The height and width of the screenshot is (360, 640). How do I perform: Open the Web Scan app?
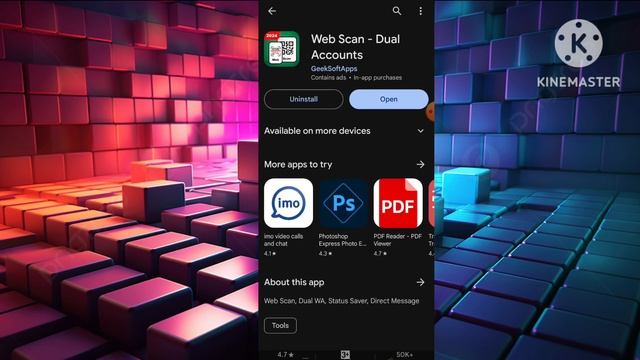[389, 99]
